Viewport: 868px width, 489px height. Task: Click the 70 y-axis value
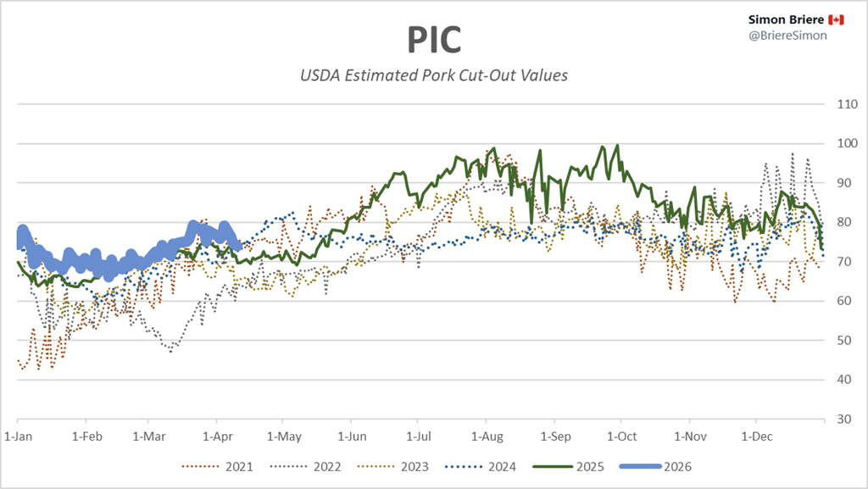pyautogui.click(x=842, y=262)
